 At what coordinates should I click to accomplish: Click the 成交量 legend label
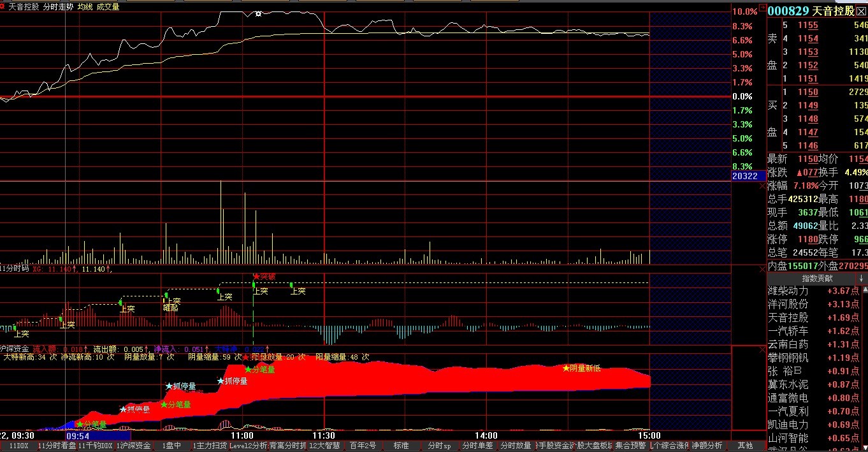pyautogui.click(x=108, y=6)
